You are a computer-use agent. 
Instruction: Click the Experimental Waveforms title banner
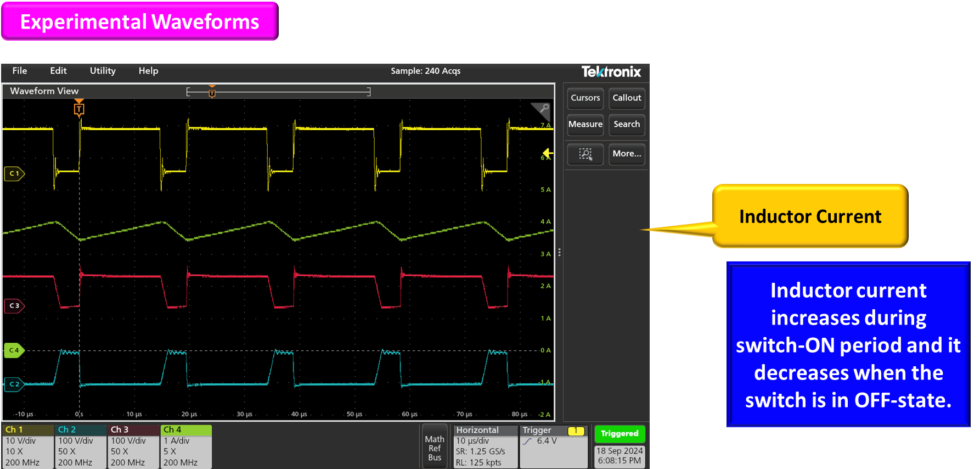[x=140, y=21]
